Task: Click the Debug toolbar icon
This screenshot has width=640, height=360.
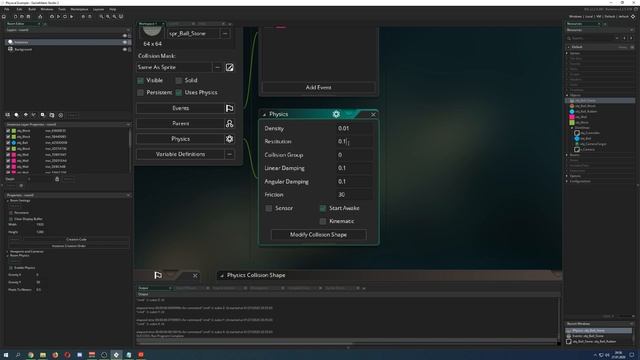Action: 52,17
